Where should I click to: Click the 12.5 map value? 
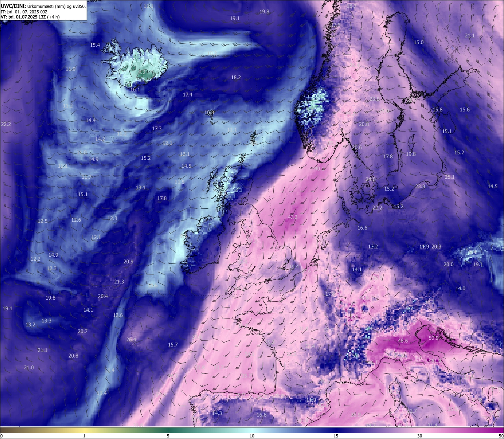point(43,221)
